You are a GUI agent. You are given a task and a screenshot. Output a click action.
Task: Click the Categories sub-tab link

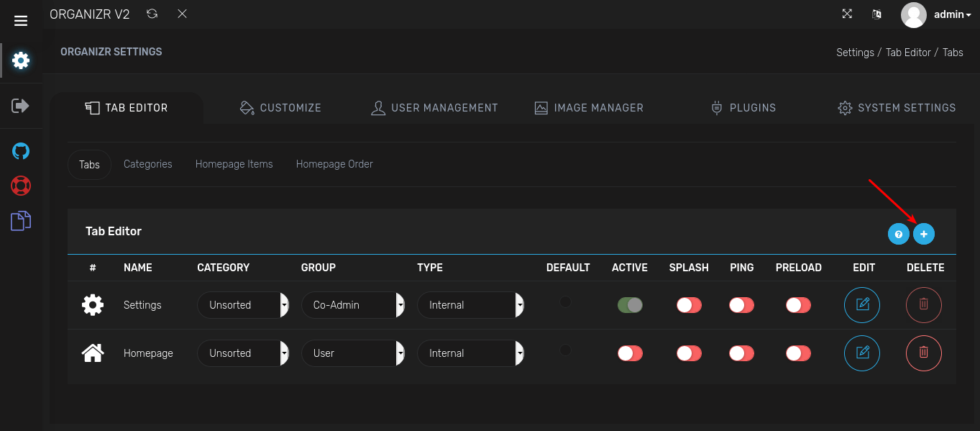148,164
